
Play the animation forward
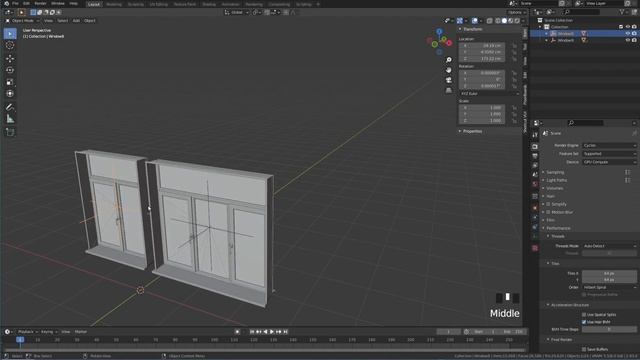pyautogui.click(x=272, y=332)
